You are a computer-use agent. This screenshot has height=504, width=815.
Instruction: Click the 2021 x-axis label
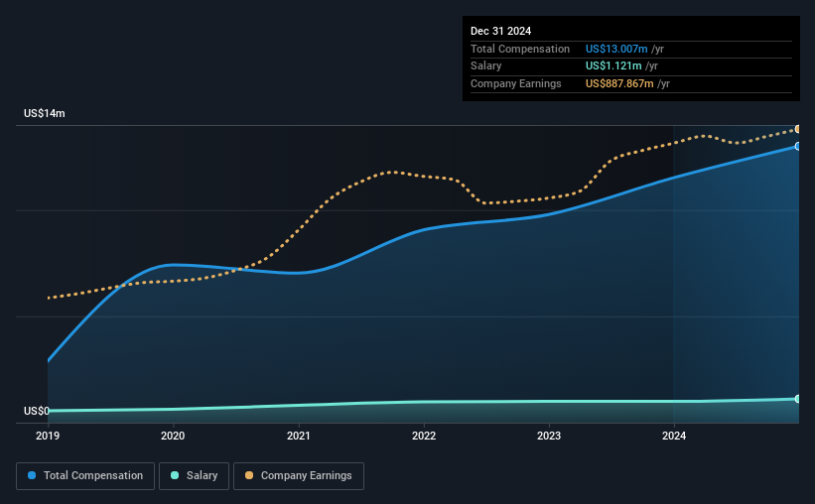299,436
